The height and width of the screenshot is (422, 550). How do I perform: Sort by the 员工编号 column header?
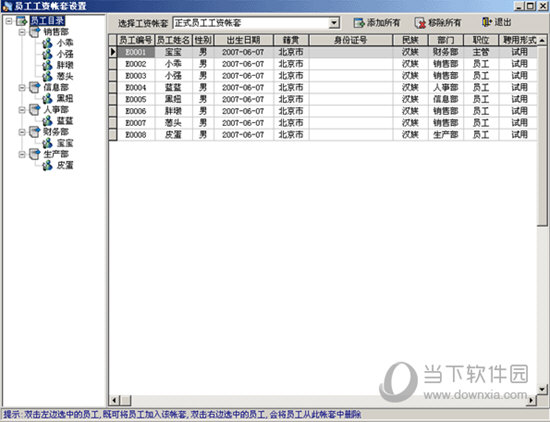(x=136, y=40)
